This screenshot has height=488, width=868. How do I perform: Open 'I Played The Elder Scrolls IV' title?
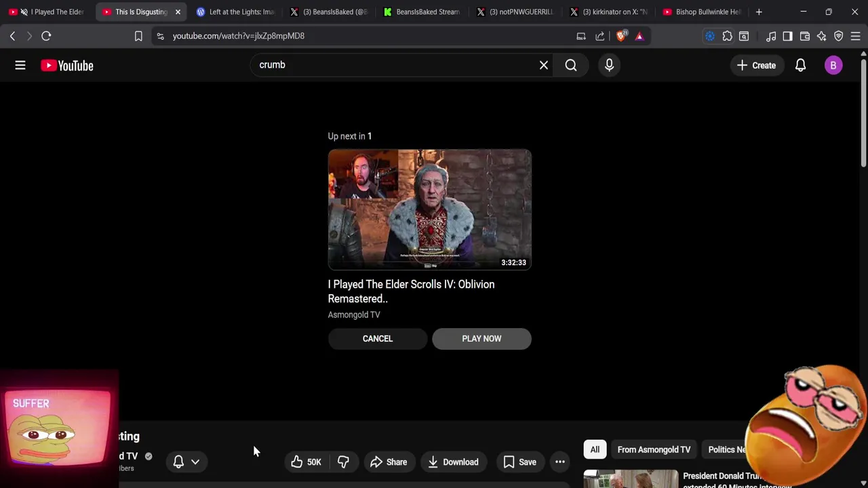pos(411,291)
